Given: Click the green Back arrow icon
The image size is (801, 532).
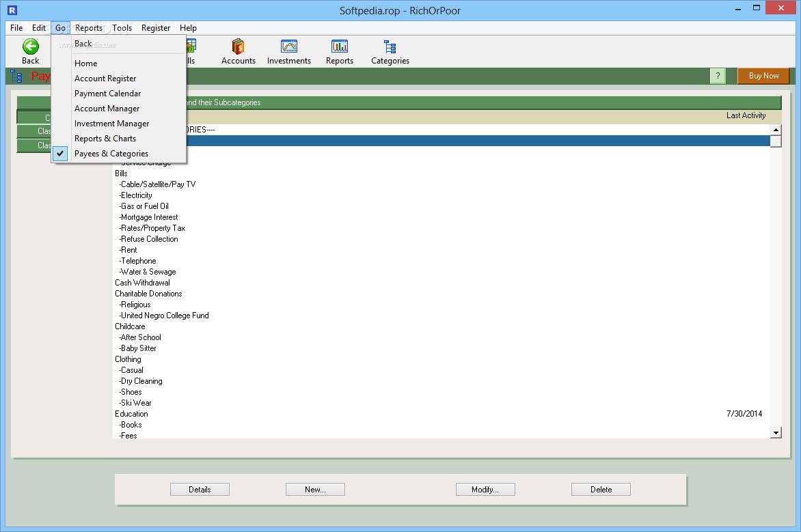Looking at the screenshot, I should 31,46.
